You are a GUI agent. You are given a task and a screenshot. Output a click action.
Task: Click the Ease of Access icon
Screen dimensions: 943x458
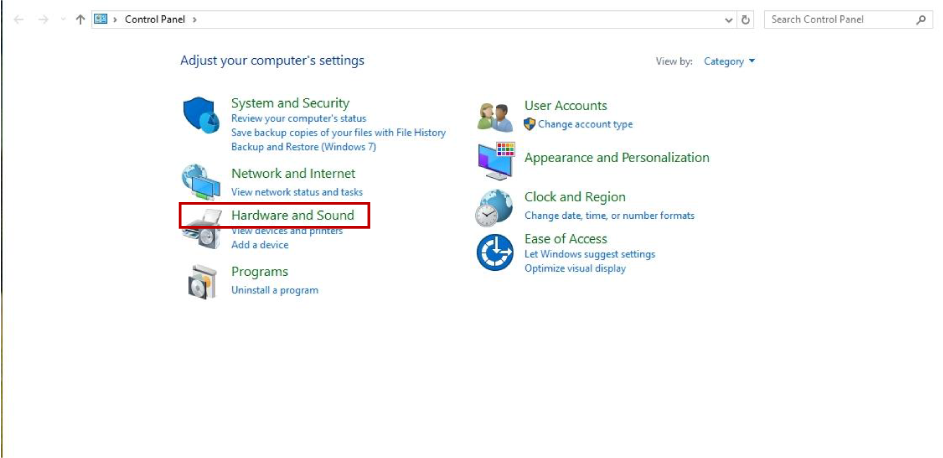[x=494, y=252]
